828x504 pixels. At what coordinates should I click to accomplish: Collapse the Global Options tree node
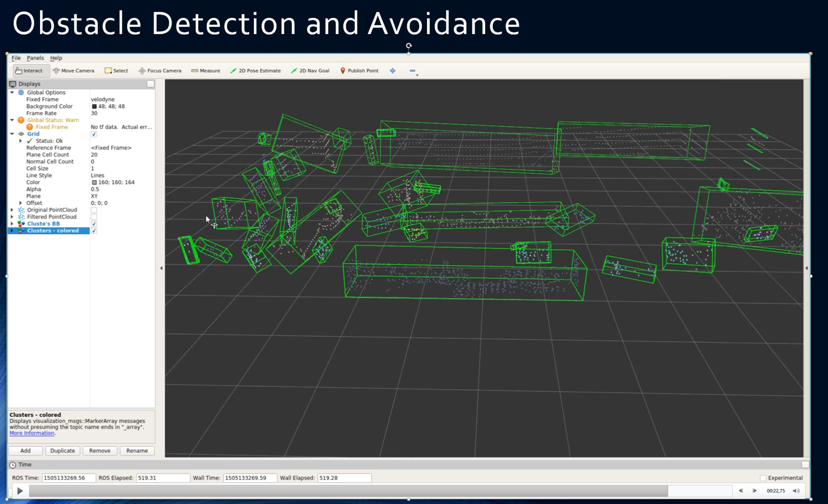coord(12,93)
